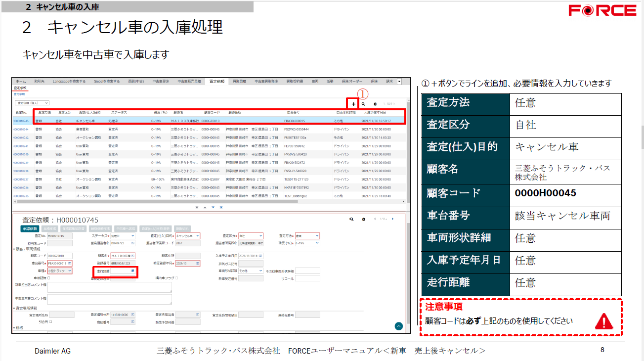Click the 承認依頼 button
The width and height of the screenshot is (644, 361).
point(30,229)
